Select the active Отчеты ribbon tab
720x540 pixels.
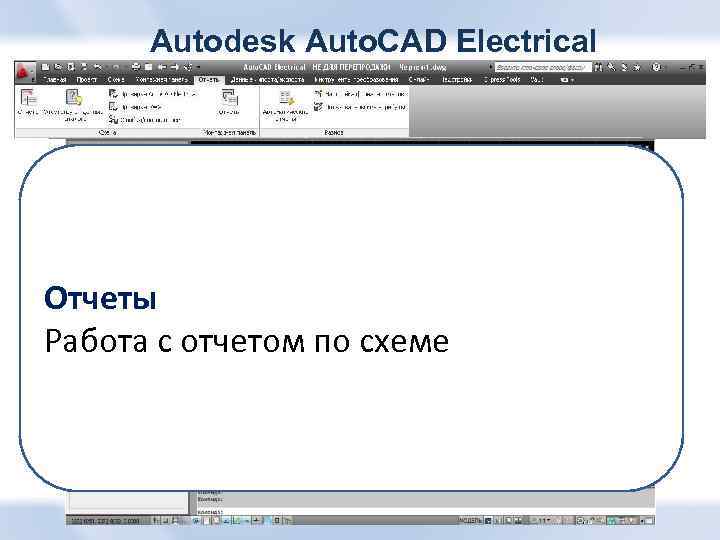(x=208, y=79)
